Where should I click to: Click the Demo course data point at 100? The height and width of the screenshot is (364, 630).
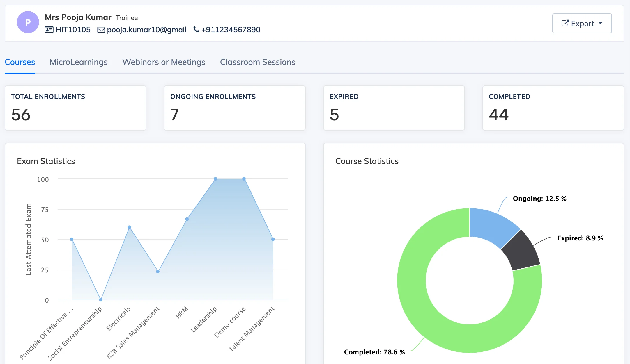tap(244, 179)
